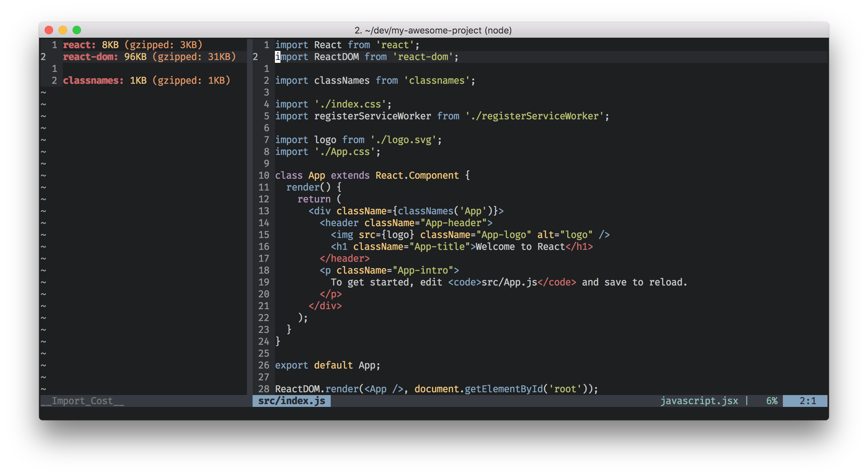Screen dimensions: 868x476
Task: Click the react-dom 96KB import cost line
Action: click(149, 57)
